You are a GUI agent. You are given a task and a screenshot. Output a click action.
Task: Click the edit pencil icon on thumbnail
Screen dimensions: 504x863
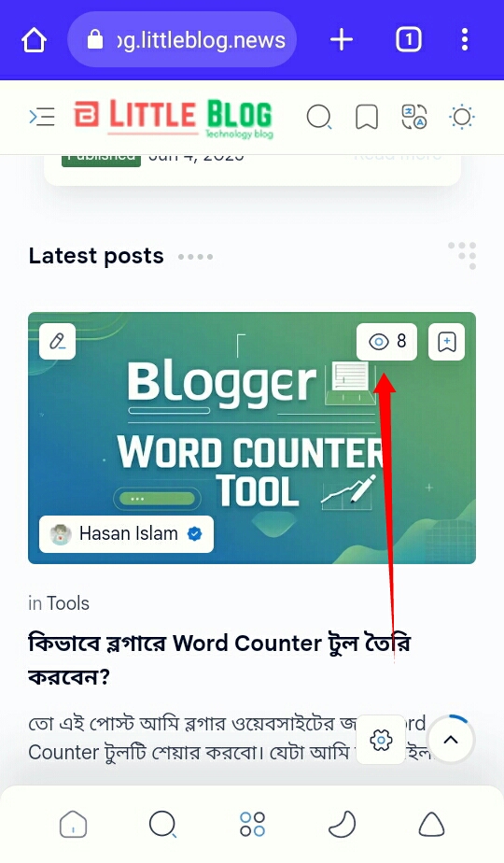tap(57, 341)
